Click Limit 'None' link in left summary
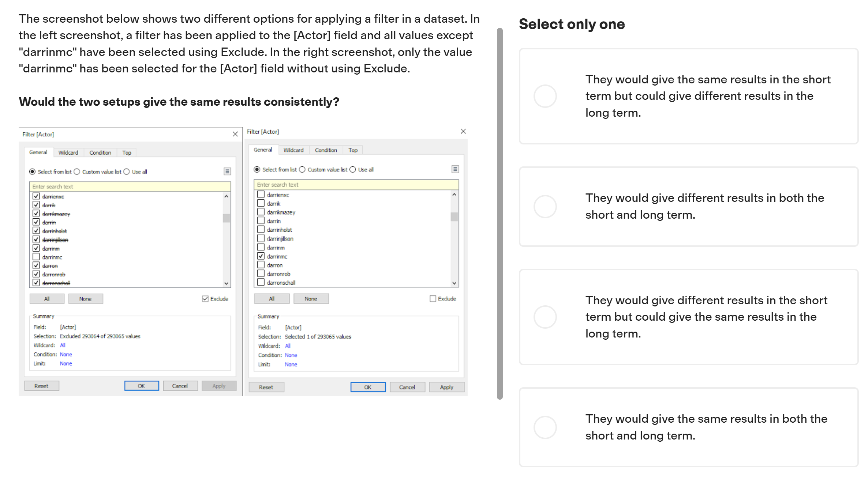The height and width of the screenshot is (479, 868). [x=66, y=363]
